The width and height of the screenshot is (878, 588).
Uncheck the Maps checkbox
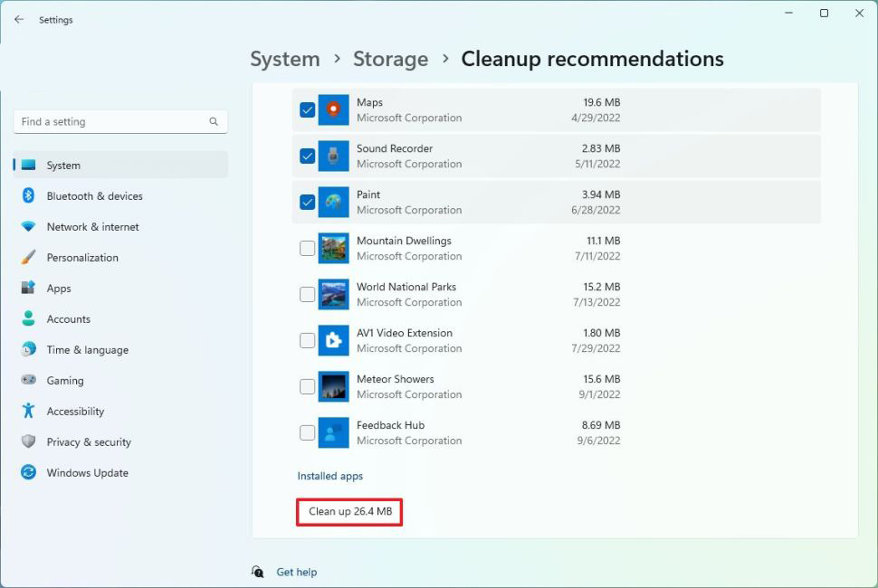tap(308, 110)
